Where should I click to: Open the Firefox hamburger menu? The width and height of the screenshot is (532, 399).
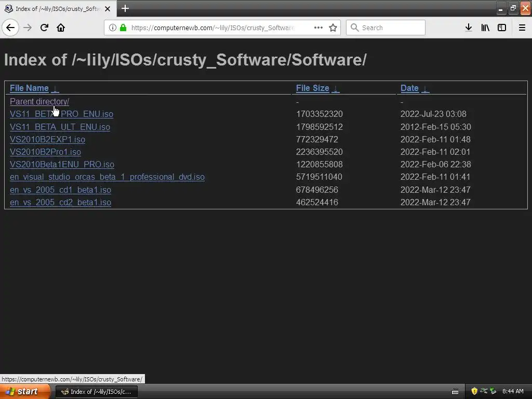[x=522, y=28]
